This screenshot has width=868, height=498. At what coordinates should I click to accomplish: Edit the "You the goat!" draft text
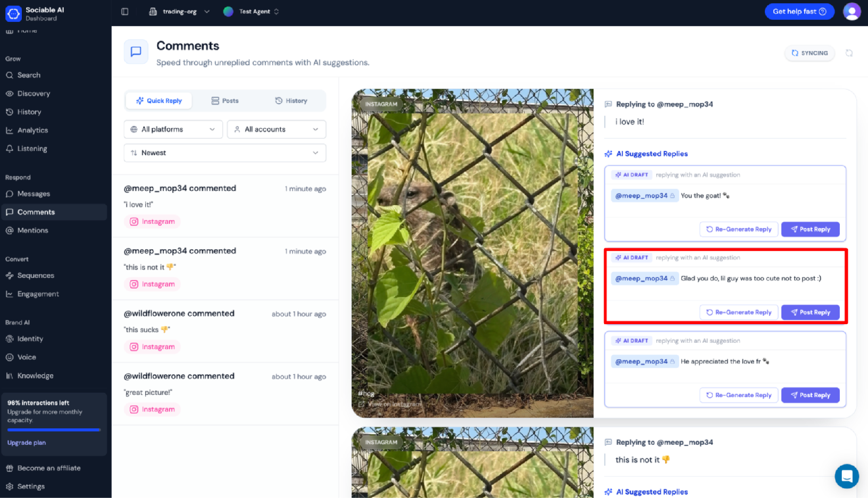pyautogui.click(x=705, y=196)
